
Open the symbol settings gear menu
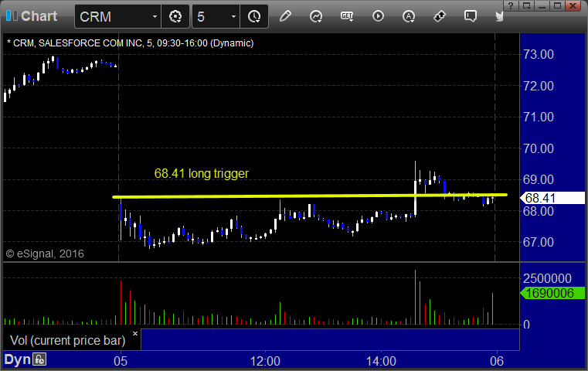click(175, 16)
